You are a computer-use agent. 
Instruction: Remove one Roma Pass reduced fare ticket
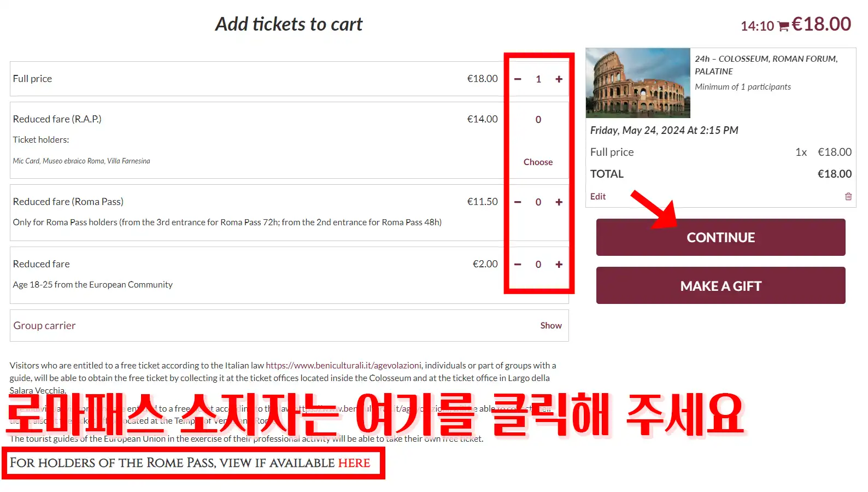pyautogui.click(x=518, y=202)
